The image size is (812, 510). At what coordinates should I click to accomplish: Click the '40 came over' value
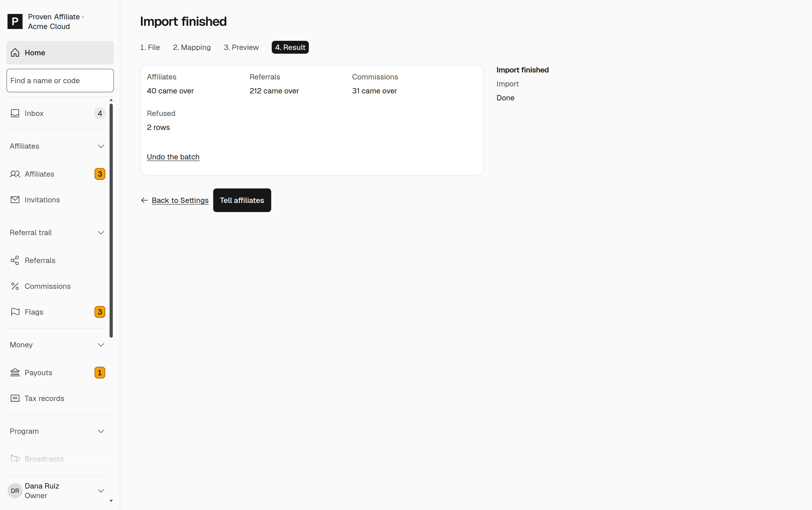click(x=170, y=91)
